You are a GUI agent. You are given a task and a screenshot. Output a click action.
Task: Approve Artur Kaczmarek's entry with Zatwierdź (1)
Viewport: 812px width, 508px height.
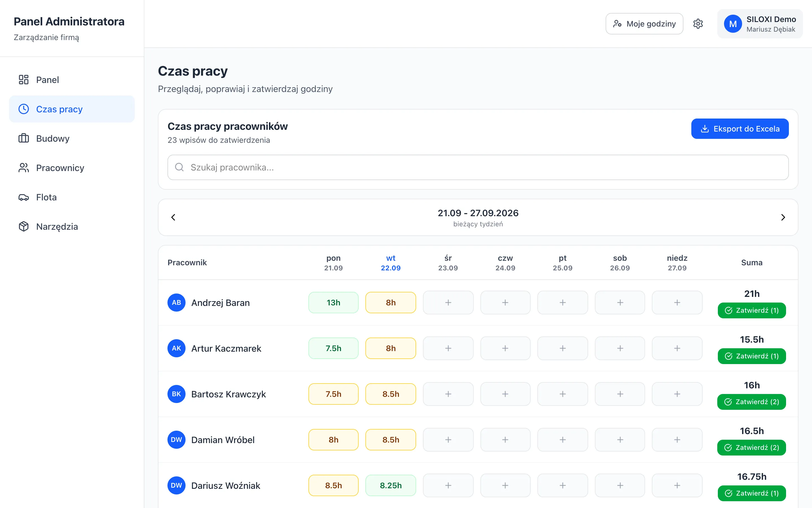click(x=752, y=356)
